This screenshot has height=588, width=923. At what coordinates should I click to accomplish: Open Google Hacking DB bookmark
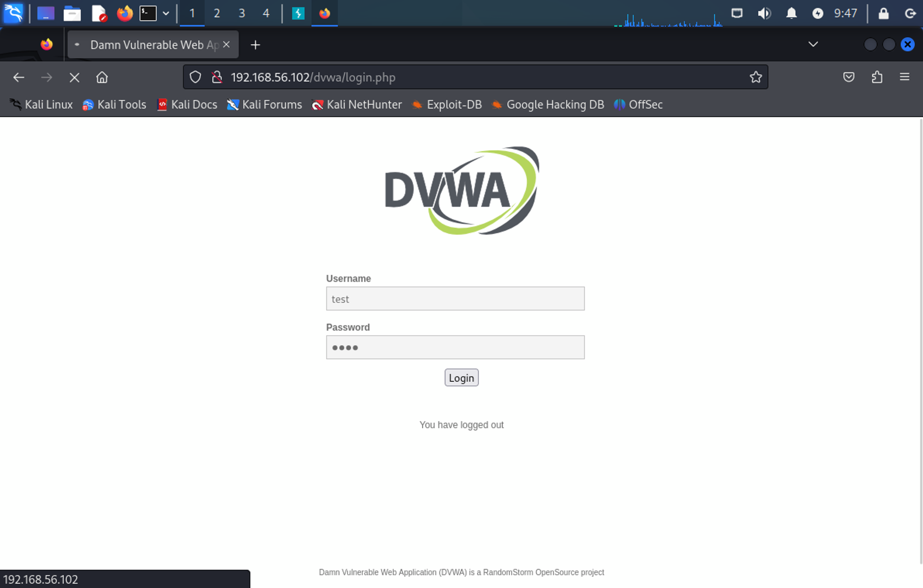pos(548,105)
